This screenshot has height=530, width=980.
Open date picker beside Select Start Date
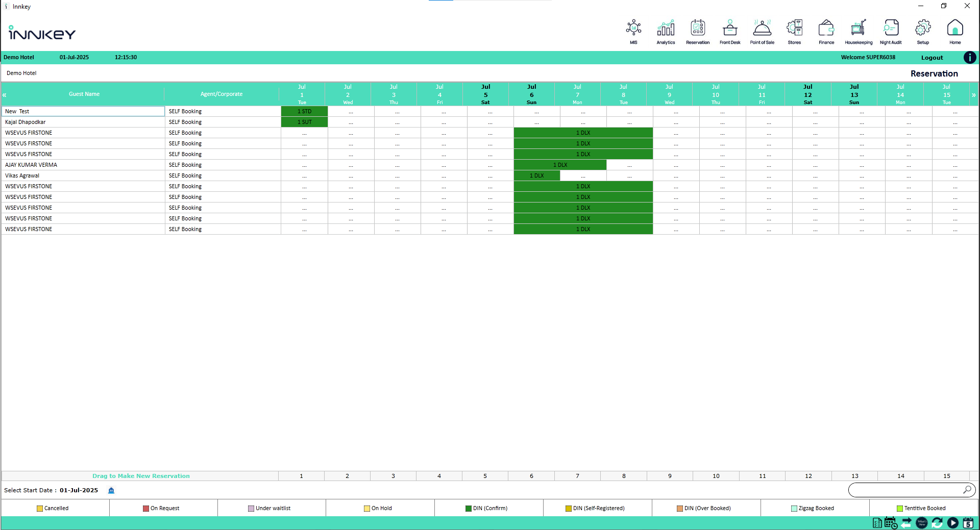tap(111, 490)
